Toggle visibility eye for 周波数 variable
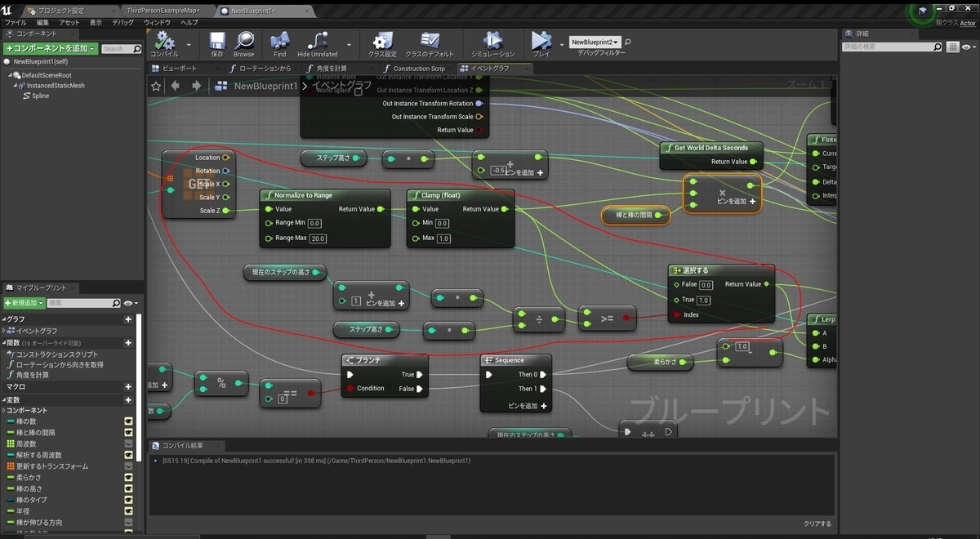Viewport: 980px width, 539px height. [x=128, y=443]
